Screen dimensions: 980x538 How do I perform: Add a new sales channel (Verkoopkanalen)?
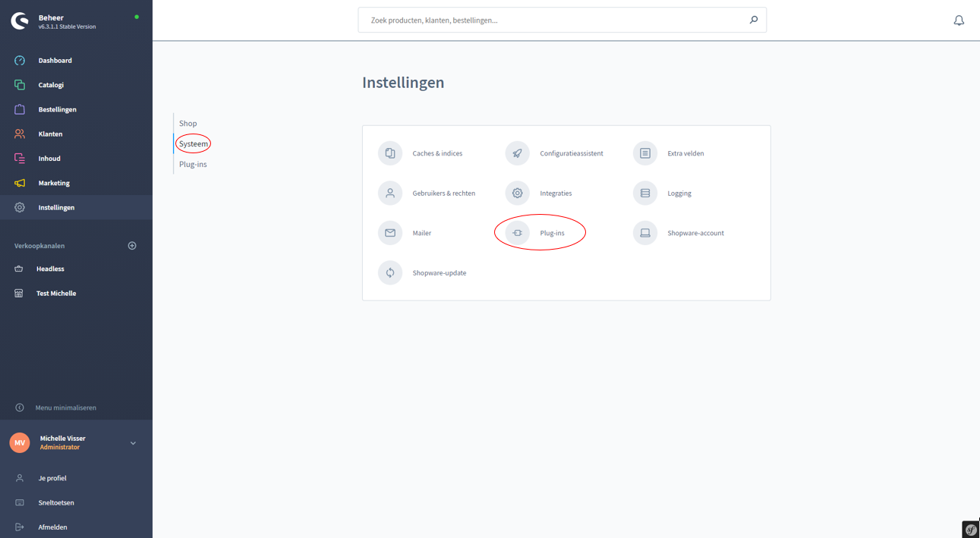(x=132, y=246)
